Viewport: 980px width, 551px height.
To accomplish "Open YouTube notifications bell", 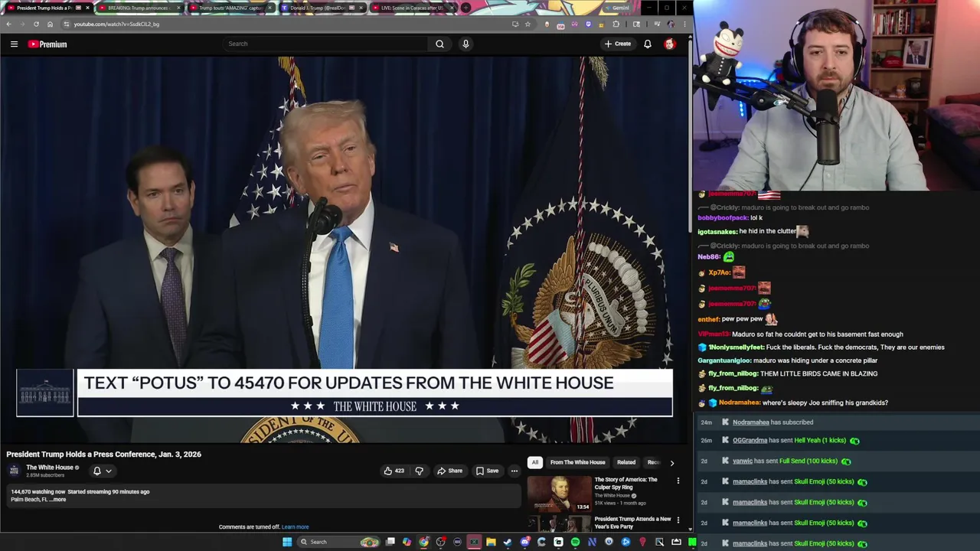I will pyautogui.click(x=648, y=44).
